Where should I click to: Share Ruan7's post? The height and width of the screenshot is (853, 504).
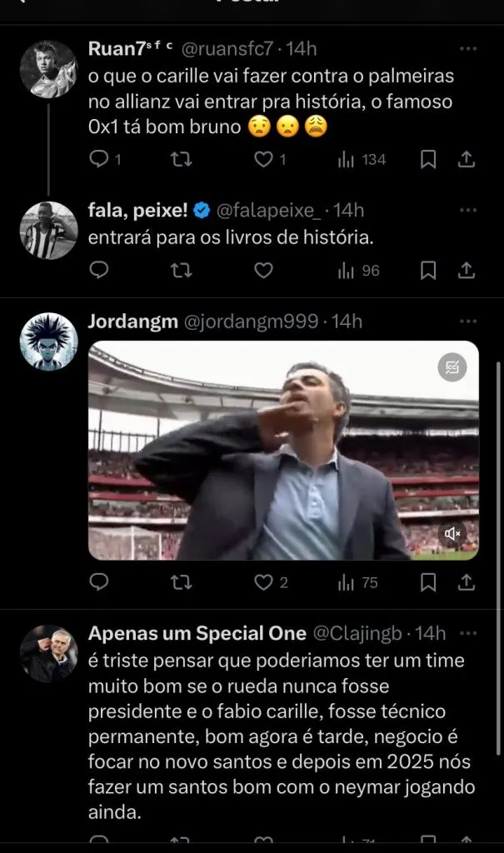coord(467,158)
